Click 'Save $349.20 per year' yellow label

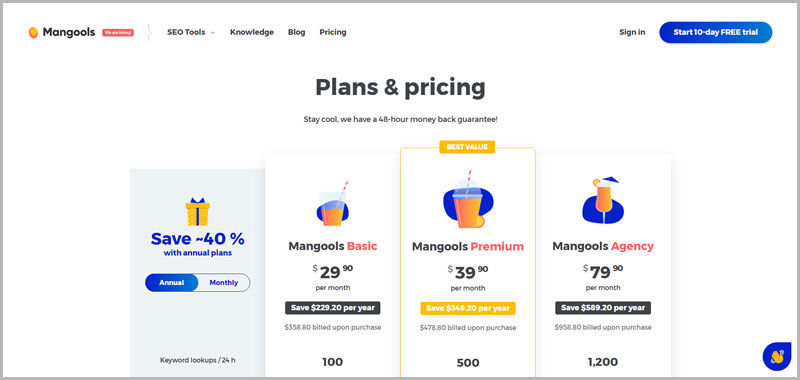468,308
